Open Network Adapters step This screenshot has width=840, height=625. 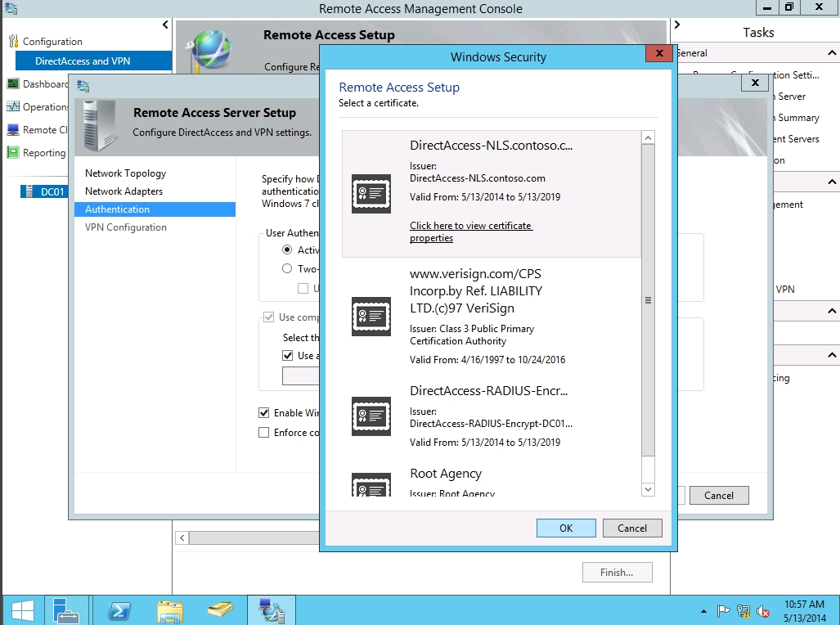[124, 191]
